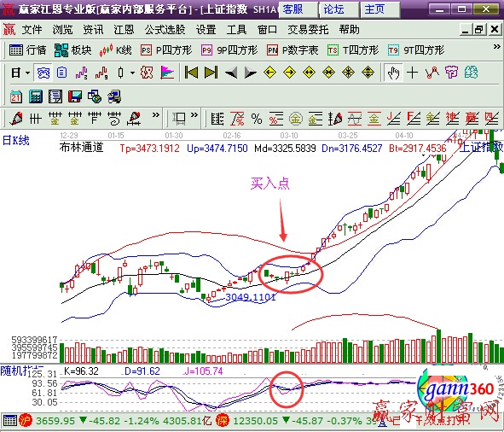The width and height of the screenshot is (504, 432).
Task: Click the 3049.1101 low price label
Action: point(251,297)
